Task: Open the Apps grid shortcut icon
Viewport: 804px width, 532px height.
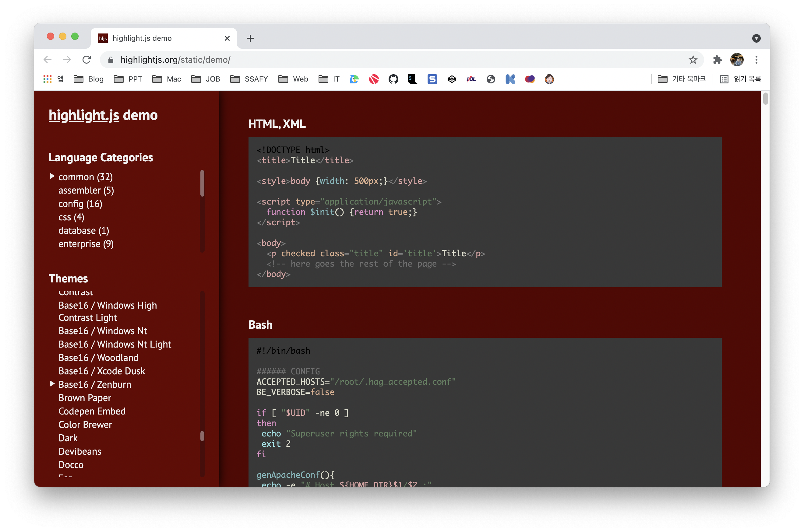Action: tap(48, 79)
